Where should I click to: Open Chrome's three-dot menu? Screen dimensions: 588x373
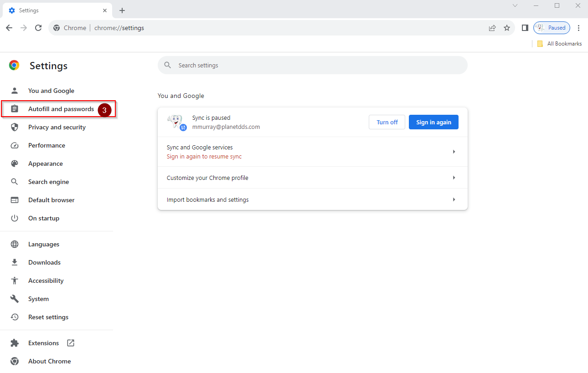(578, 28)
